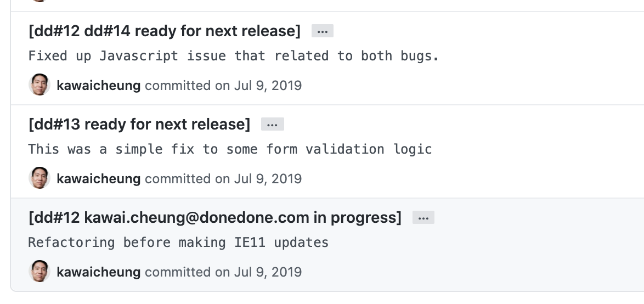Toggle the ellipsis on the in-progress dd#12 commit
This screenshot has width=644, height=304.
pyautogui.click(x=423, y=218)
